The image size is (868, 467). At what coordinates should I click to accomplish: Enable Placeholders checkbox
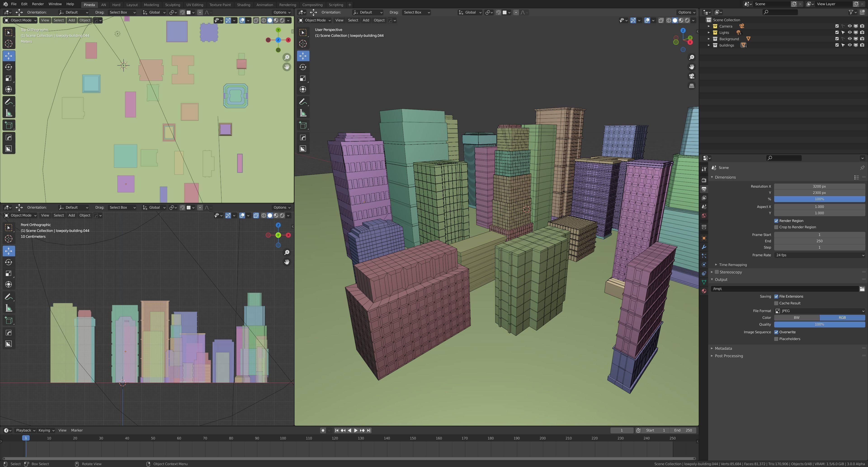point(776,339)
